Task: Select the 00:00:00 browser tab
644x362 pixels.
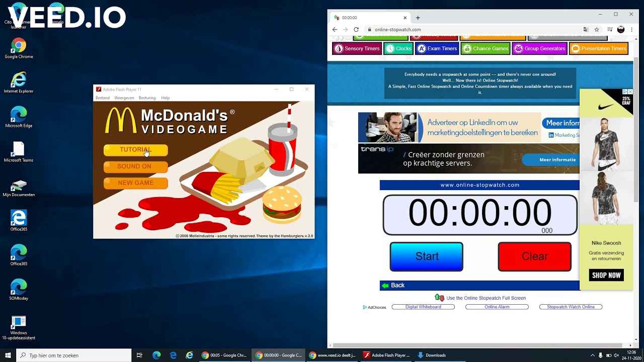Action: click(x=370, y=18)
